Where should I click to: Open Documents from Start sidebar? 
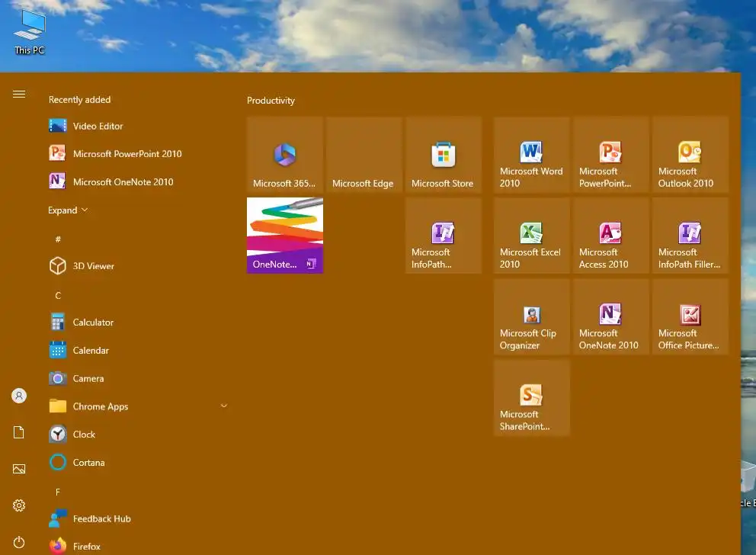click(x=19, y=432)
